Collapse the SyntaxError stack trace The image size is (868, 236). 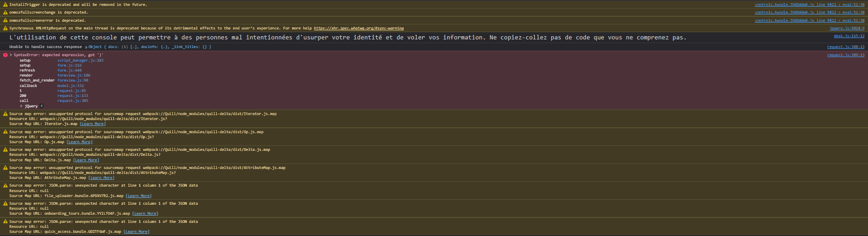[x=11, y=55]
